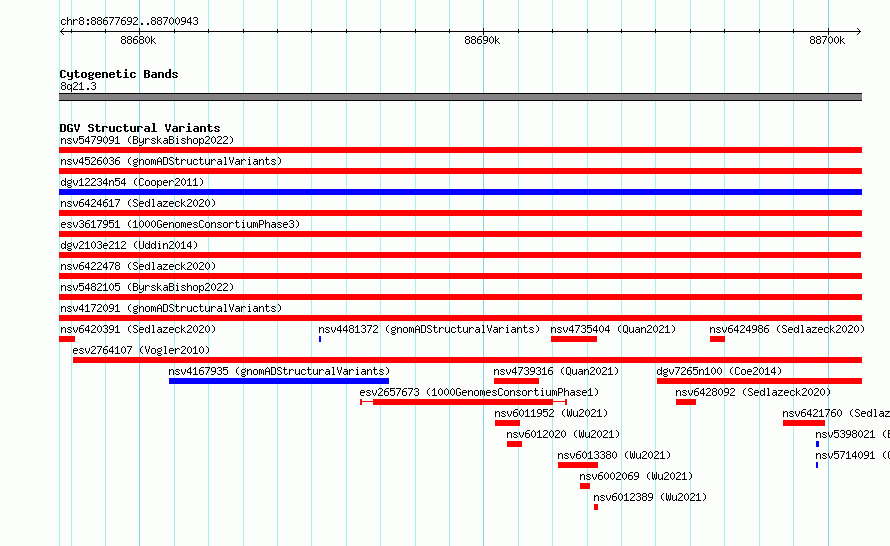Click the DGV Structural Variants track title
890x546 pixels.
pos(140,128)
